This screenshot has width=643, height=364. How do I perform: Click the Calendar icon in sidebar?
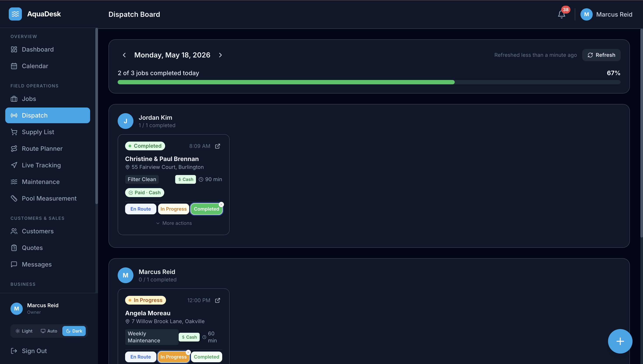(14, 66)
